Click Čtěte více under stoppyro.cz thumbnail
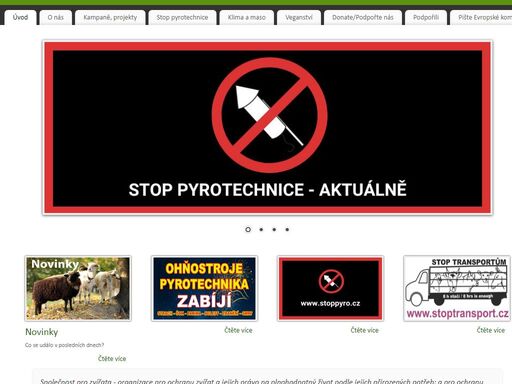The height and width of the screenshot is (384, 512). click(x=364, y=330)
